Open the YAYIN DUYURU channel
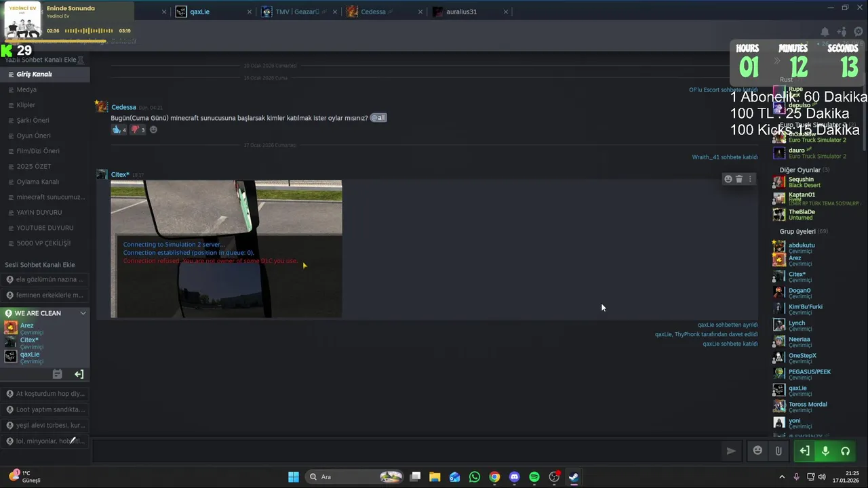This screenshot has height=488, width=868. 45,213
